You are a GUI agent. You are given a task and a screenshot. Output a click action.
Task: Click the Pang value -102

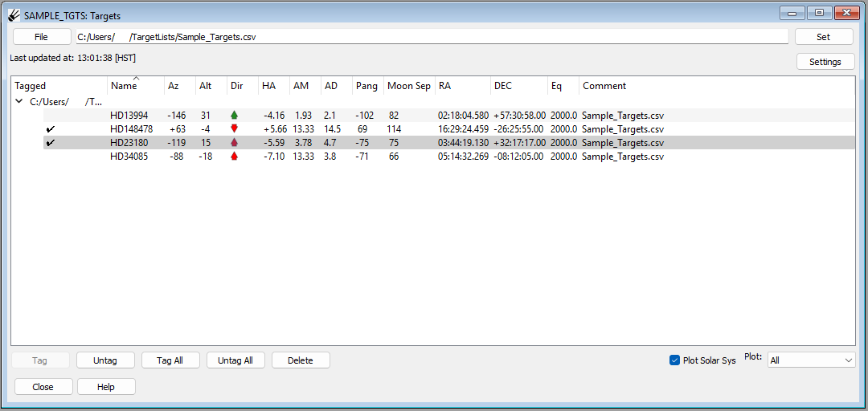(364, 116)
